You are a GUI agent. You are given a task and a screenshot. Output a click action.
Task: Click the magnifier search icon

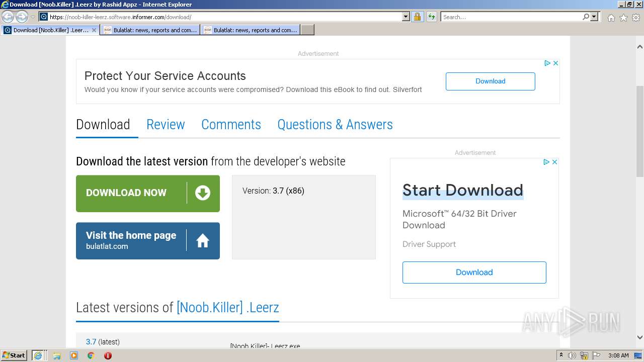pos(586,17)
